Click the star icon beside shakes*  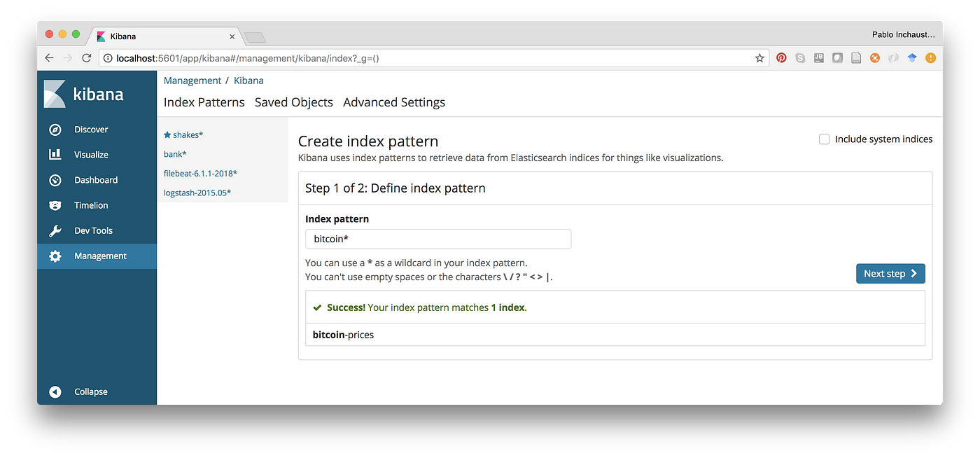(x=167, y=134)
